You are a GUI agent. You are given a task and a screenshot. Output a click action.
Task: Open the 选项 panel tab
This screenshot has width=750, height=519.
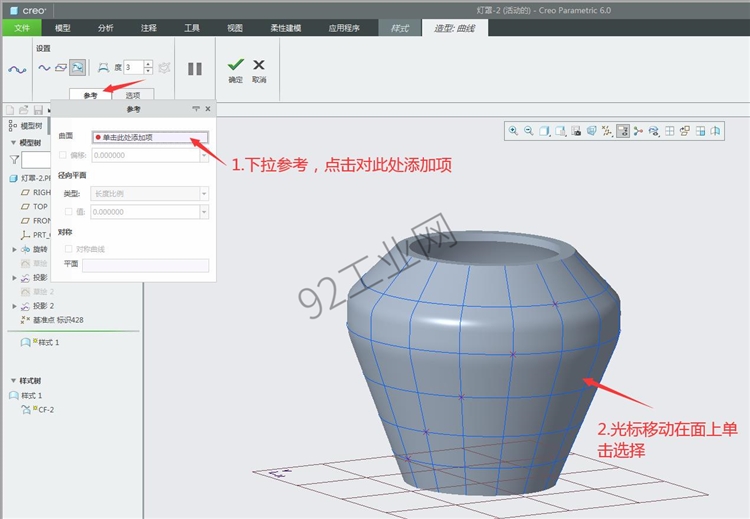[x=133, y=95]
